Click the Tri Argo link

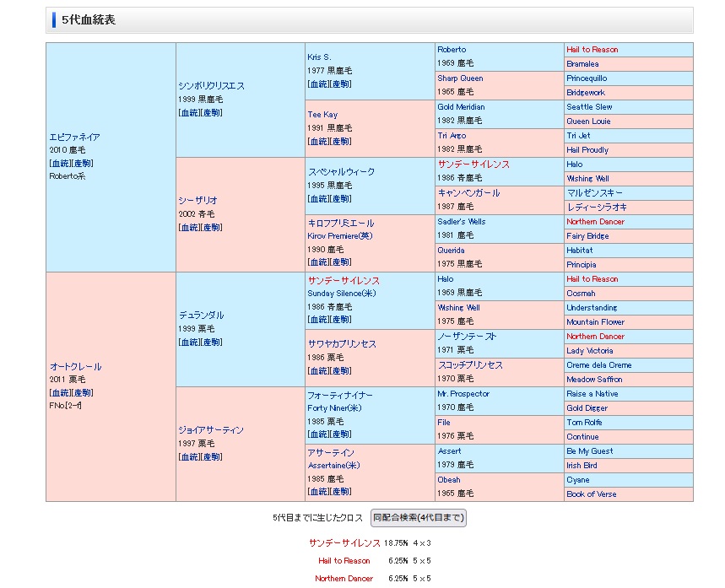pos(452,136)
